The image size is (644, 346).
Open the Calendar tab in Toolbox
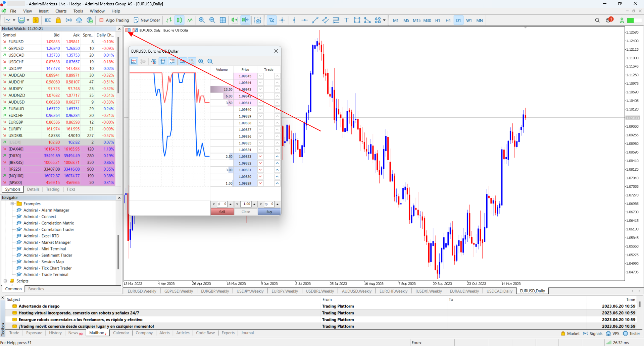tap(121, 333)
